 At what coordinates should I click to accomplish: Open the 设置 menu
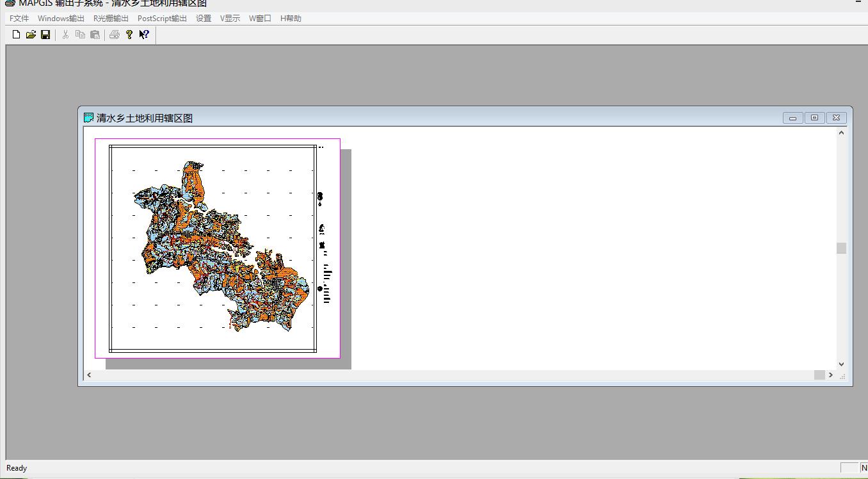[204, 19]
